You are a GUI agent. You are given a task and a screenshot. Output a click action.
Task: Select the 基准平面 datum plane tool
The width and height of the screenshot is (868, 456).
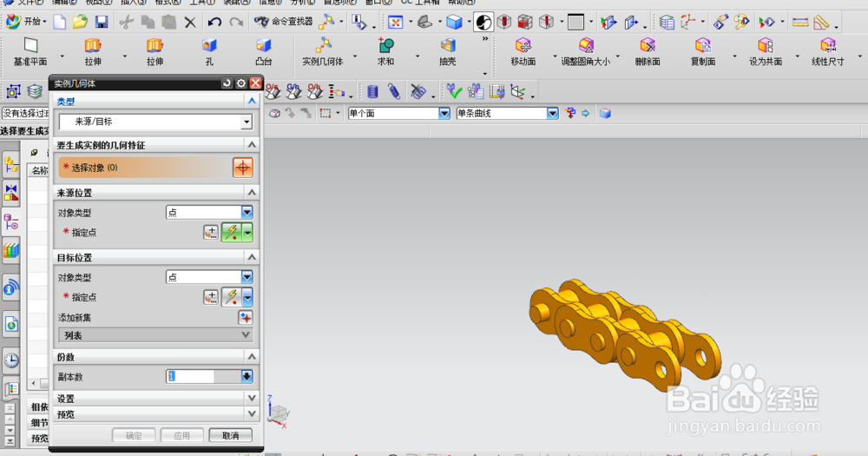tap(30, 52)
